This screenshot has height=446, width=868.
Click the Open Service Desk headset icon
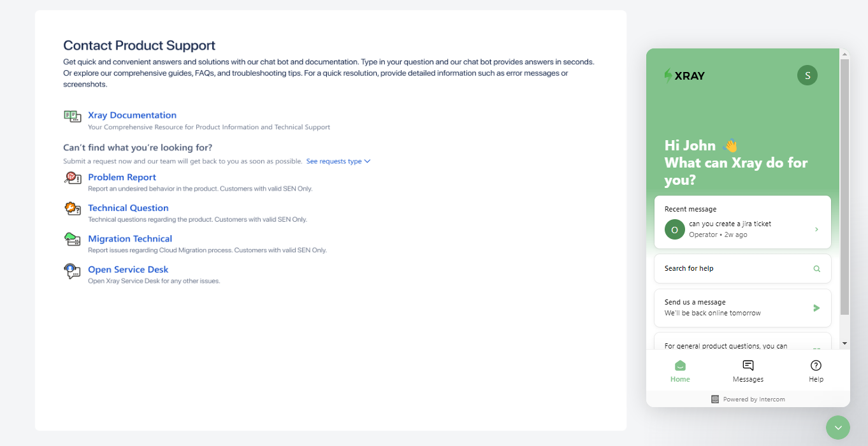point(72,271)
